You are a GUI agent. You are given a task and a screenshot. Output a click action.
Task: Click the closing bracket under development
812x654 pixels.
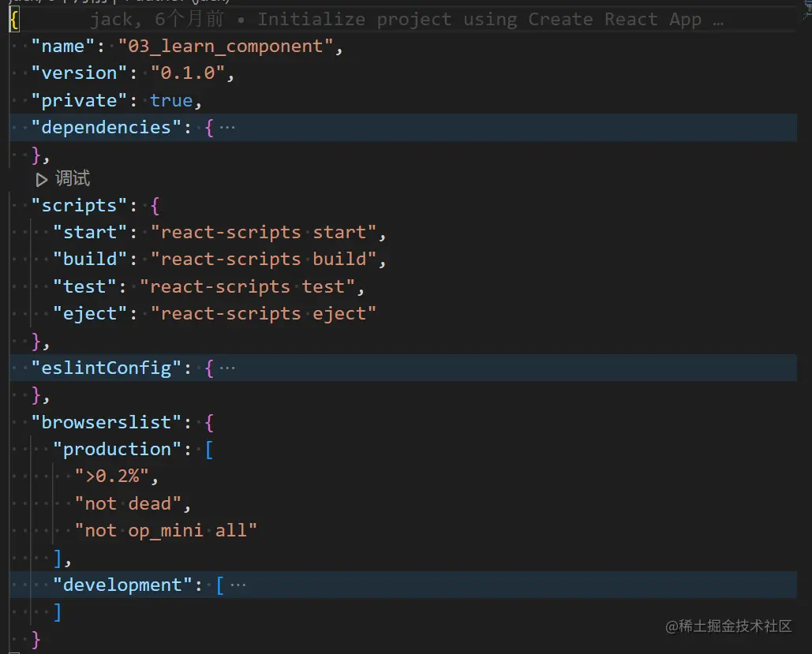click(58, 612)
